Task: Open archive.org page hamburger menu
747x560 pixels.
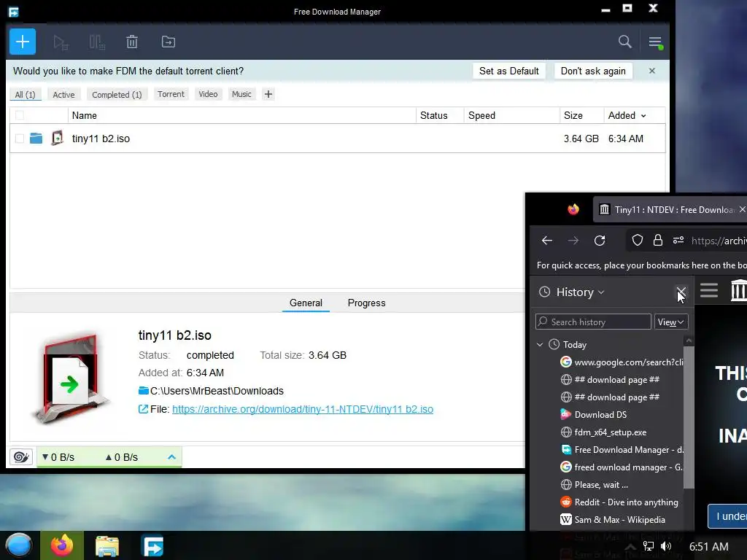Action: tap(709, 290)
